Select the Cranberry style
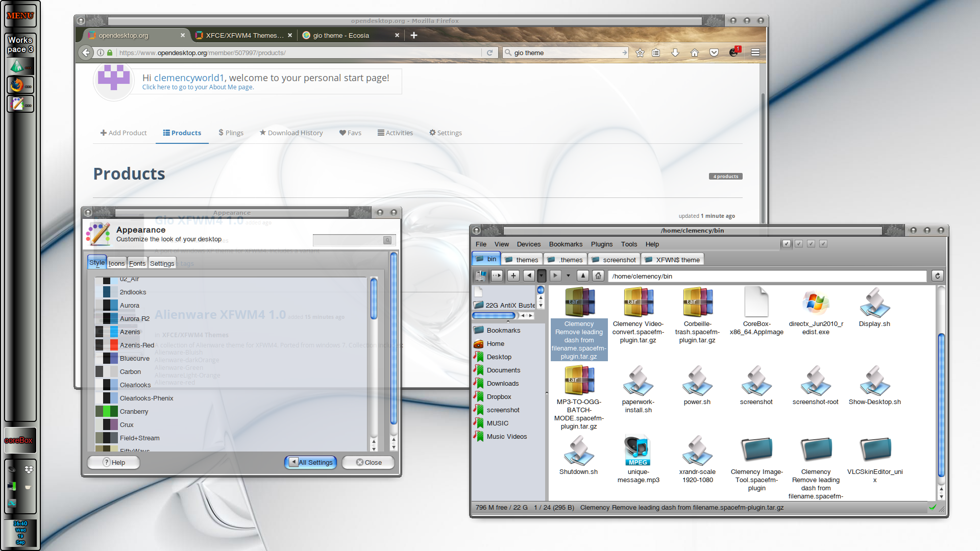The image size is (980, 551). (231, 411)
